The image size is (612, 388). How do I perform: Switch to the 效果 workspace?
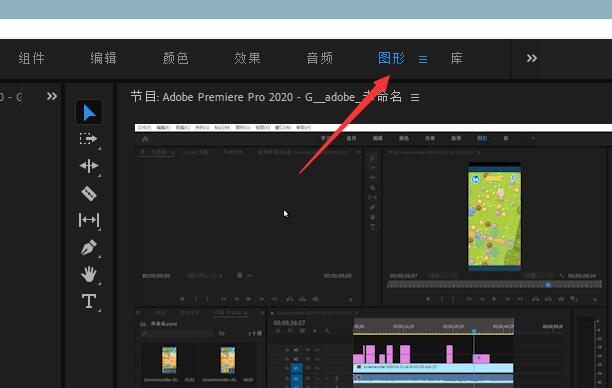coord(247,58)
